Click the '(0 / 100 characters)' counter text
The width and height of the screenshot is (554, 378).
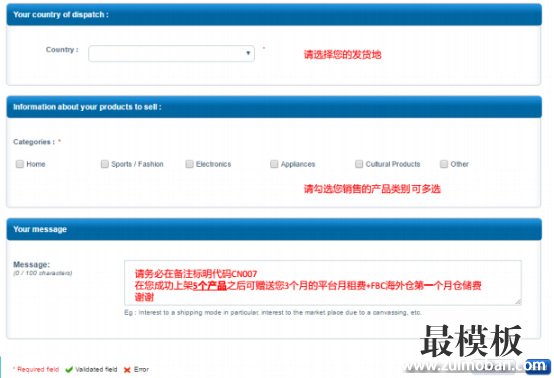[x=42, y=273]
